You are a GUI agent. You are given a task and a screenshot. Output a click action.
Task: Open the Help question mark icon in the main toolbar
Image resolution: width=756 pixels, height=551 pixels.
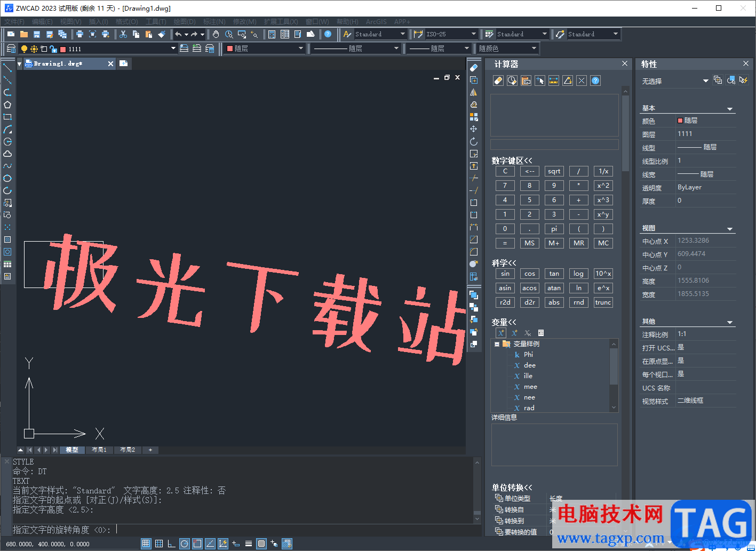328,34
